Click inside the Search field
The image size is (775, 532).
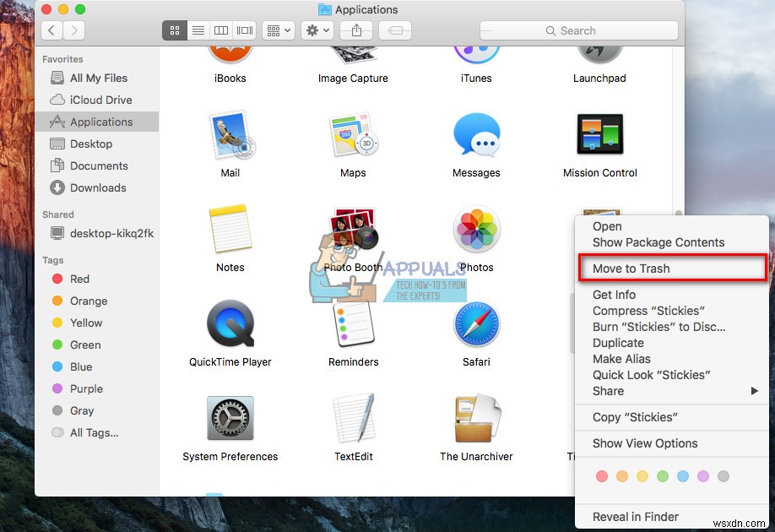579,30
